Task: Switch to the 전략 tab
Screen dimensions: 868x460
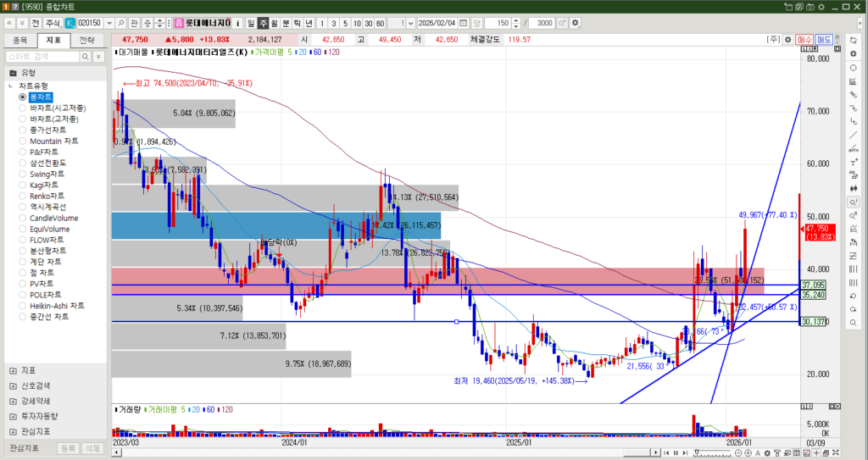Action: 87,40
